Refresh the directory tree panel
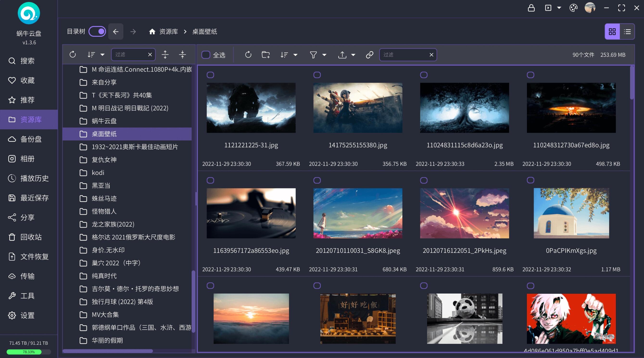 (72, 54)
